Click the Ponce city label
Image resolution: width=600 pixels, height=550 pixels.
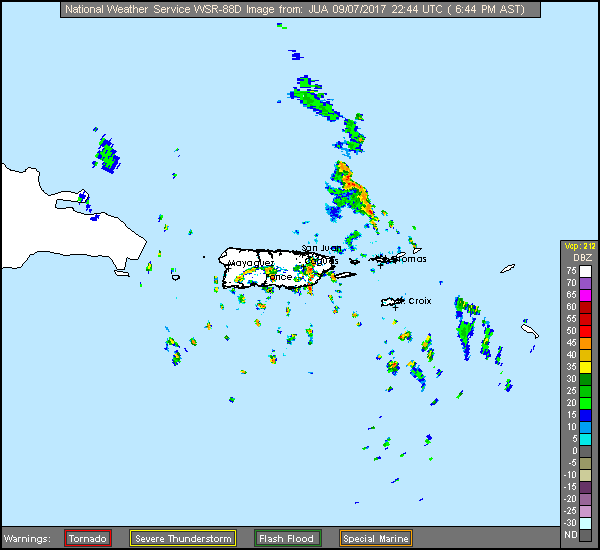(x=279, y=277)
